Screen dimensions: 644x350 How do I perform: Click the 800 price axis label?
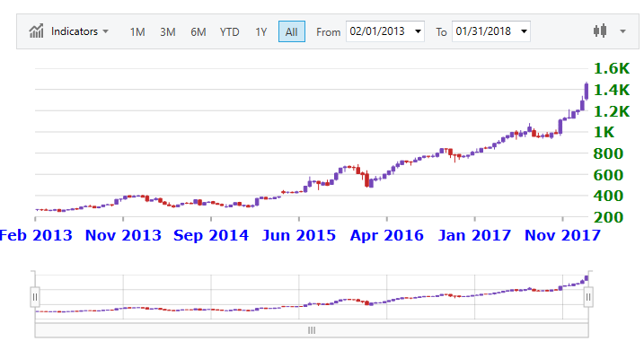[608, 153]
